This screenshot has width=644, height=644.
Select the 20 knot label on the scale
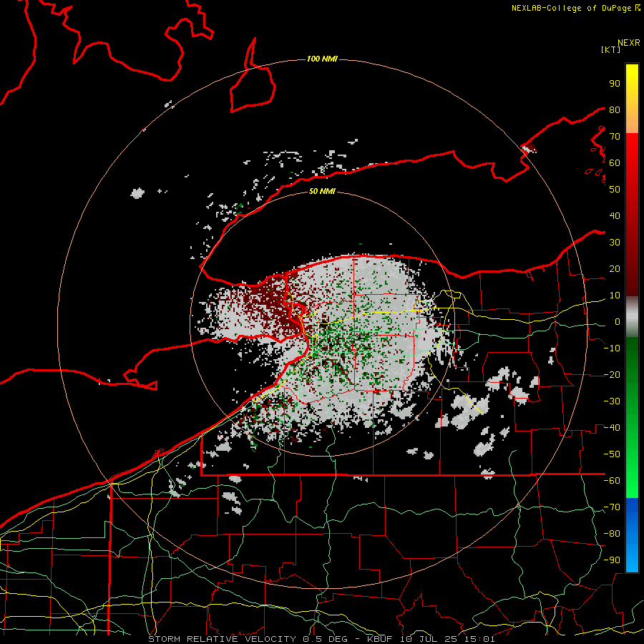615,268
